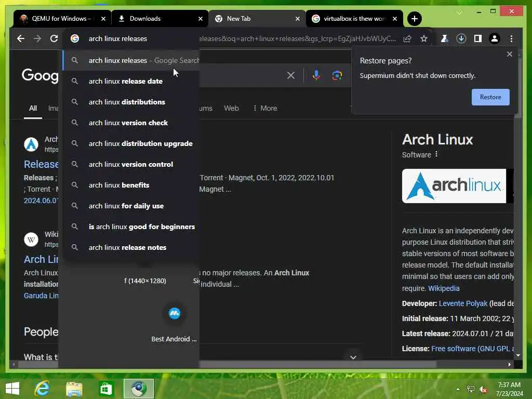Reload the page with the refresh icon

[54, 38]
